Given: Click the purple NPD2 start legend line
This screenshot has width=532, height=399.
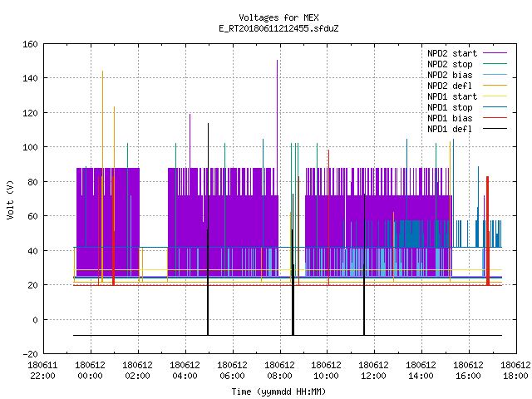Looking at the screenshot, I should [495, 53].
